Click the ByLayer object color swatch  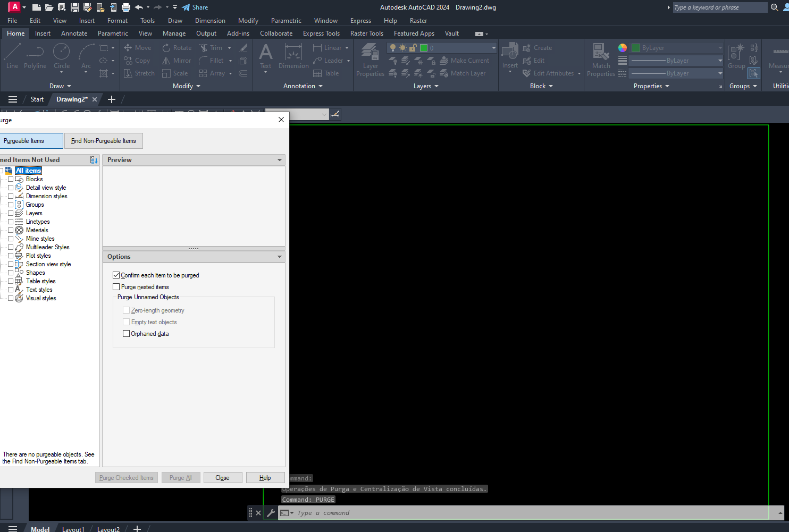point(635,48)
